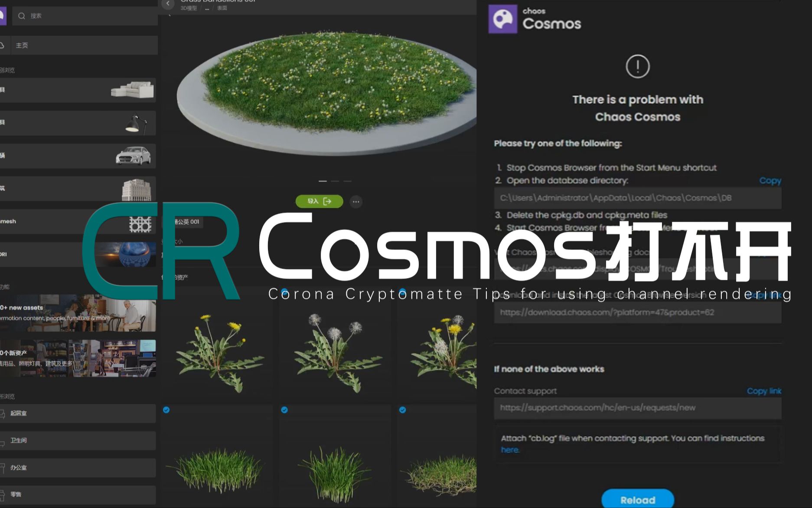Screen dimensions: 812x508
Task: Click the 表面 breadcrumb
Action: (222, 8)
